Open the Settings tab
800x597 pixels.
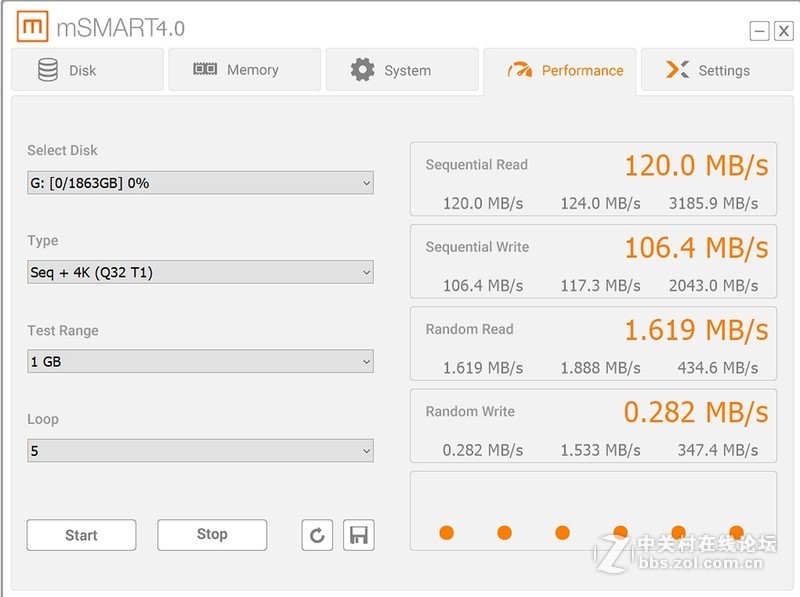click(x=712, y=70)
